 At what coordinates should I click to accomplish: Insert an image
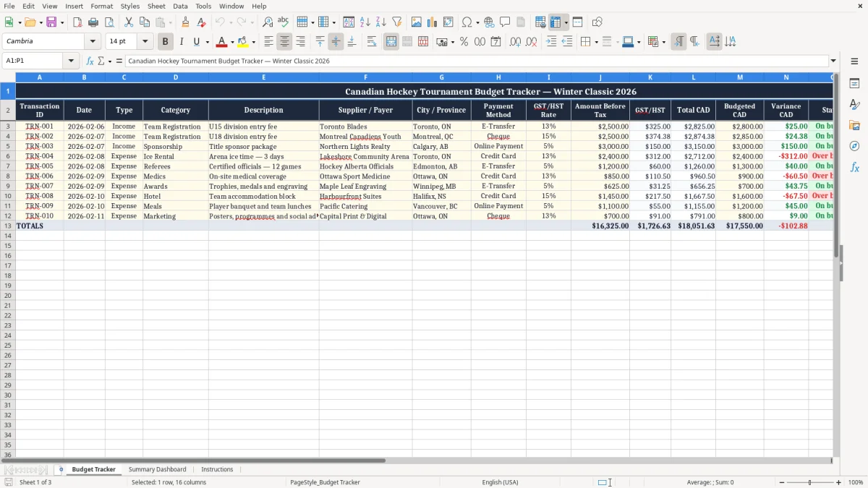pyautogui.click(x=417, y=22)
